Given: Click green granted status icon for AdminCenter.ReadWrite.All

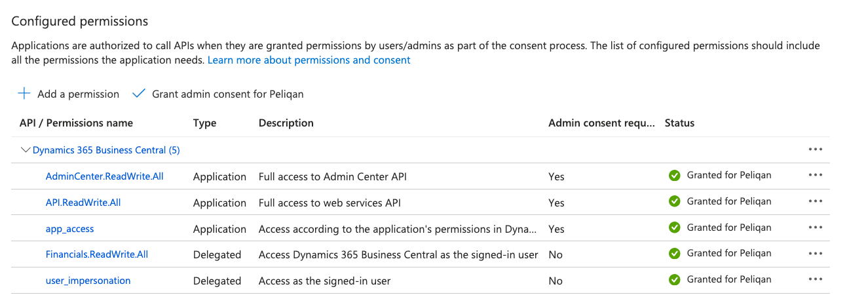Looking at the screenshot, I should point(674,175).
